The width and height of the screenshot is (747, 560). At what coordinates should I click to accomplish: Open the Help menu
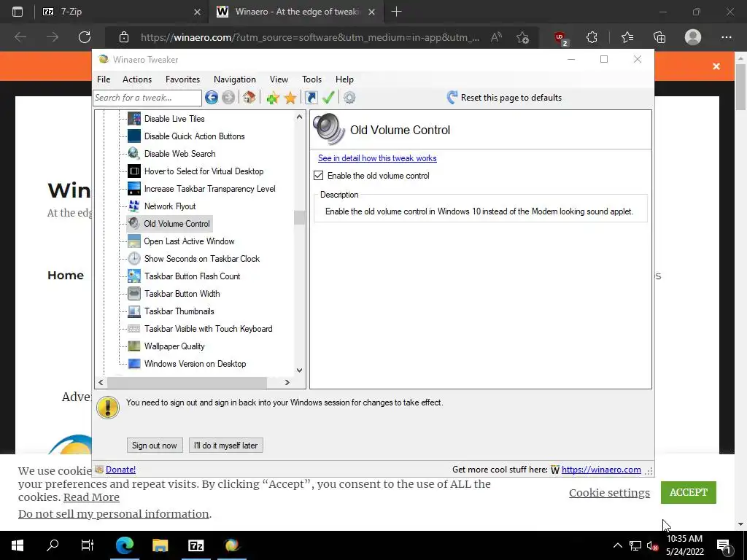[x=344, y=79]
